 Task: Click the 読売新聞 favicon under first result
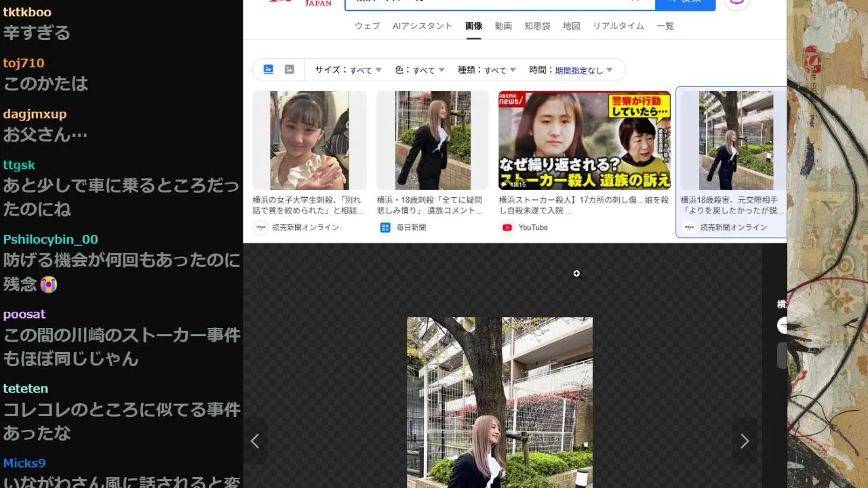point(261,228)
